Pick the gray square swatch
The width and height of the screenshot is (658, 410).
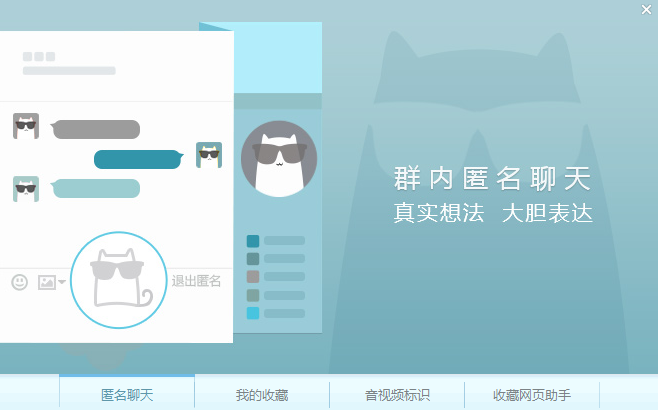[x=253, y=277]
